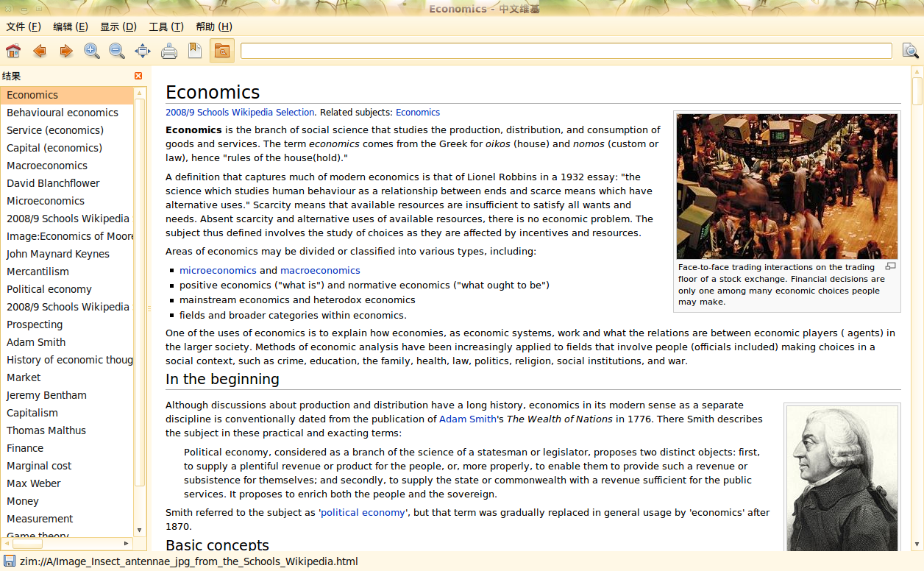Click results list scroll down arrow
924x571 pixels.
click(x=140, y=531)
